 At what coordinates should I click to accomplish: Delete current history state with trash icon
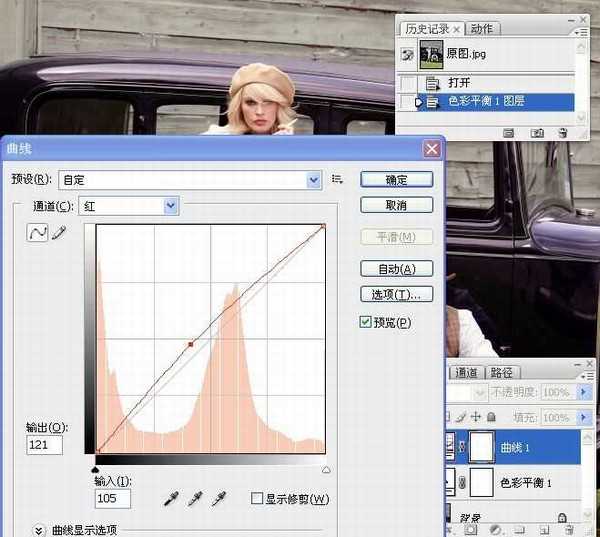pyautogui.click(x=563, y=132)
